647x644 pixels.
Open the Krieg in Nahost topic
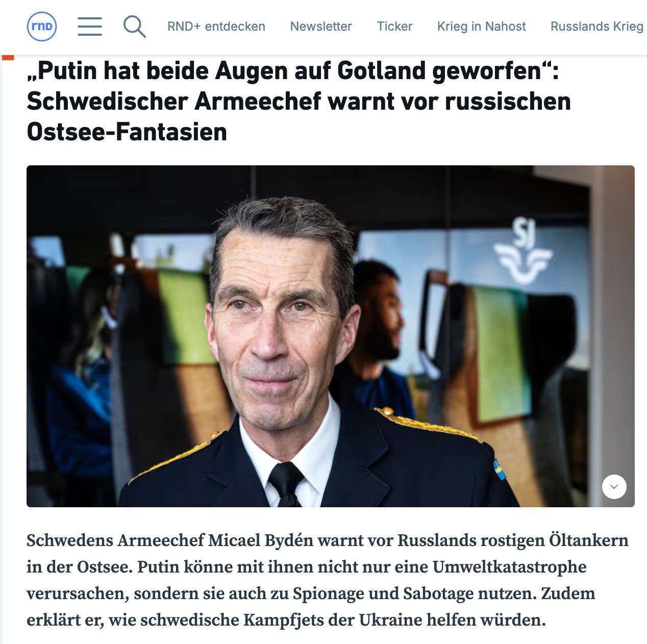click(x=481, y=27)
